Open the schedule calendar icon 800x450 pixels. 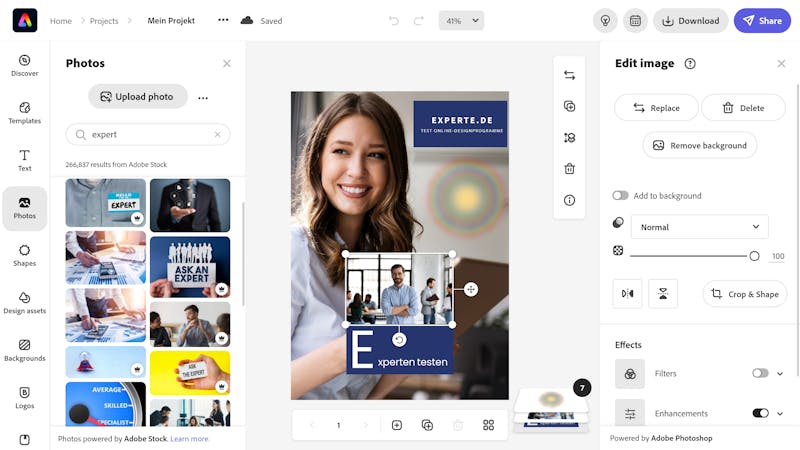point(635,21)
